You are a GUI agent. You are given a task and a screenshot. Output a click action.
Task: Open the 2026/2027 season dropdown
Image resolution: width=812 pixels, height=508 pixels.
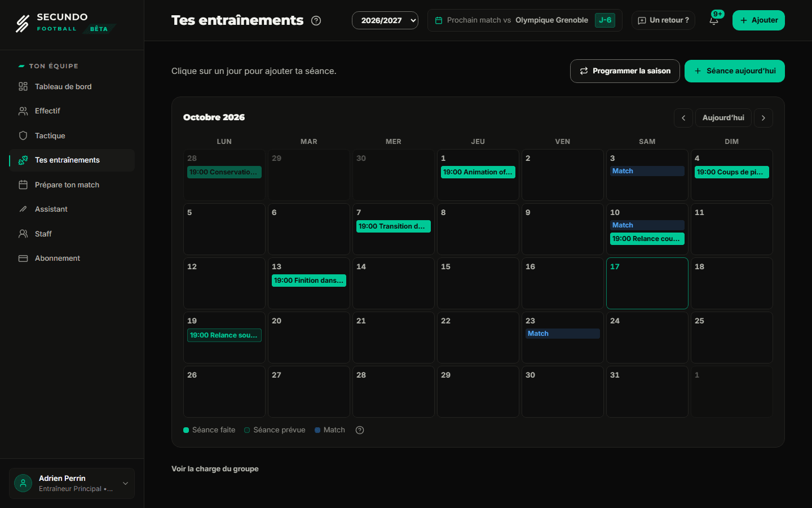pos(385,20)
